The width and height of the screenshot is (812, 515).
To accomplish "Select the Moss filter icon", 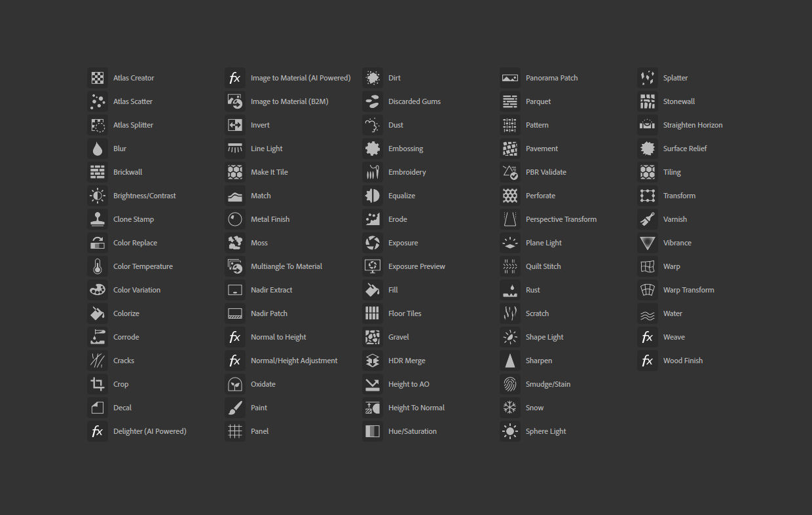I will pyautogui.click(x=235, y=243).
